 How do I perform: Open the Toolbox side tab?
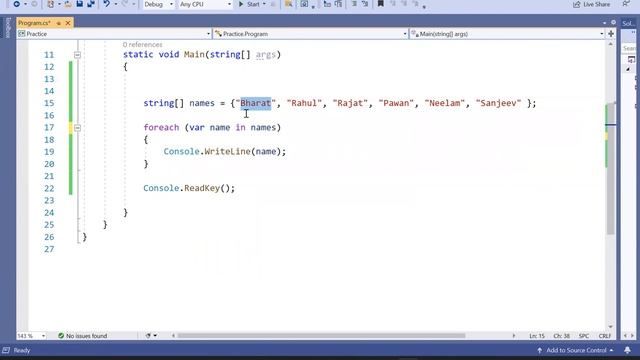click(x=8, y=28)
